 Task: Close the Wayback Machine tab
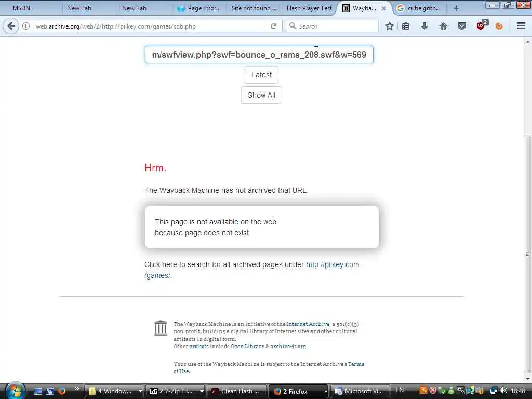(x=384, y=8)
